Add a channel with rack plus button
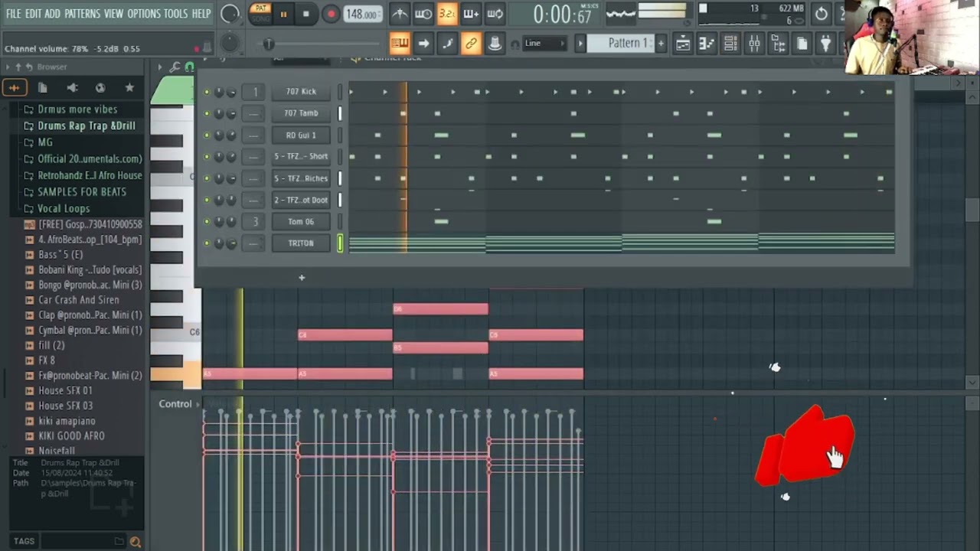Screen dimensions: 980x551 [302, 278]
